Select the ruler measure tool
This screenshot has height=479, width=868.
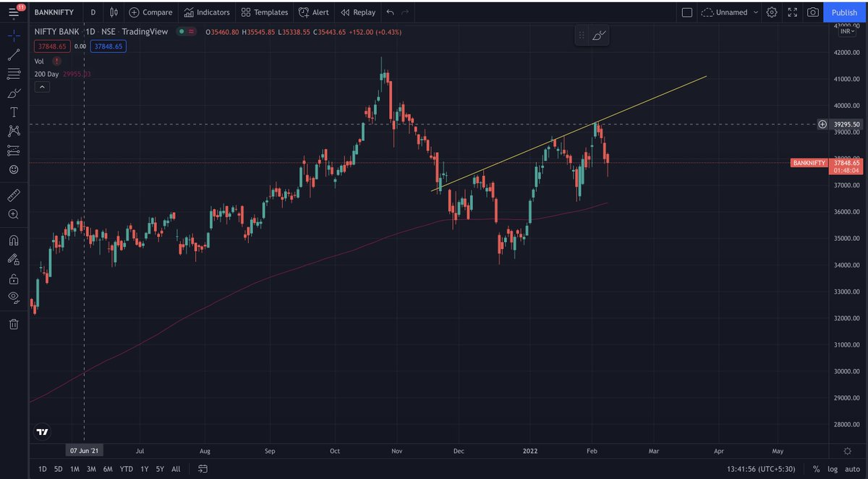pos(14,195)
